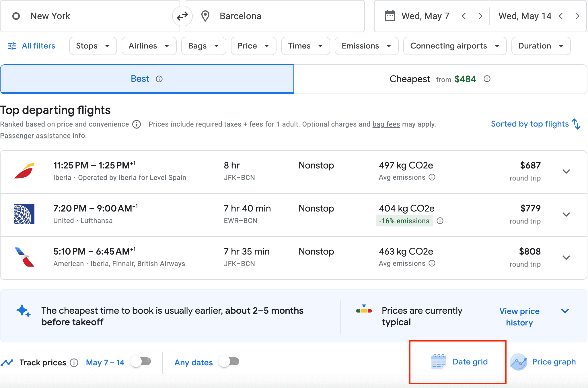Click the info icon beside Cheapest price
The width and height of the screenshot is (588, 388).
pos(487,79)
